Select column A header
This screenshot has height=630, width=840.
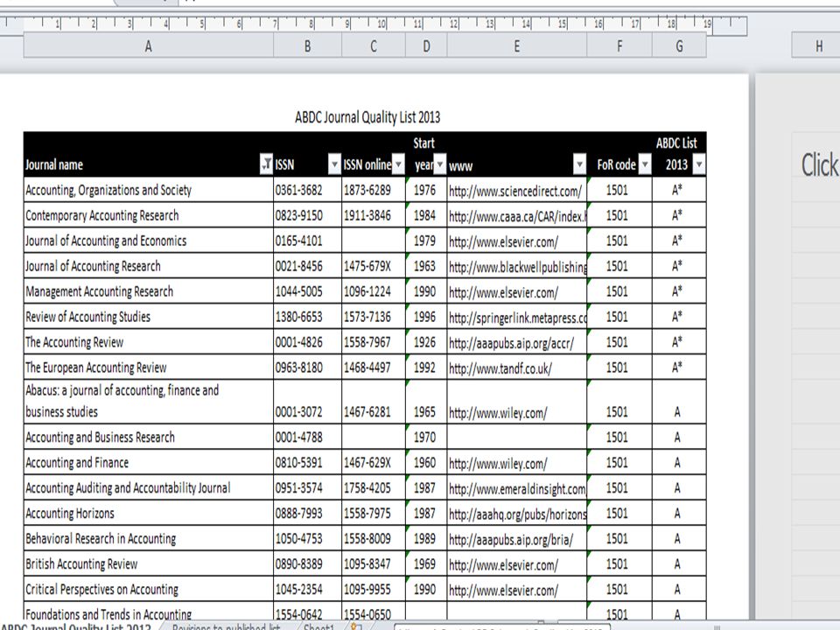tap(149, 46)
